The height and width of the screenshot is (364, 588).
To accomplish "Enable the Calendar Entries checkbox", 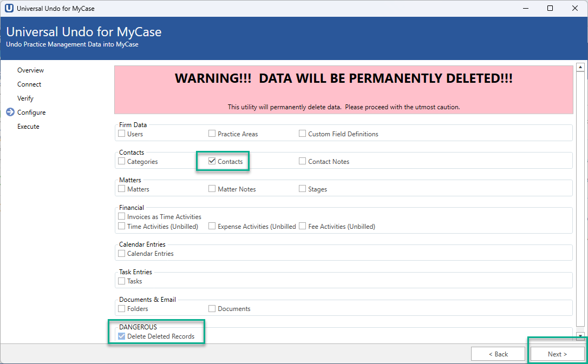I will 121,254.
